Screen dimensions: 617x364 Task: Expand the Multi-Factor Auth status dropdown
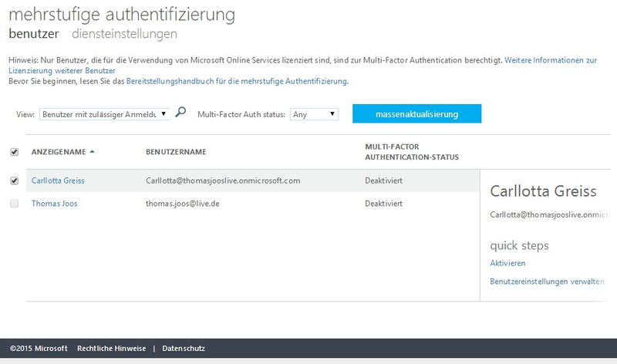pyautogui.click(x=315, y=114)
